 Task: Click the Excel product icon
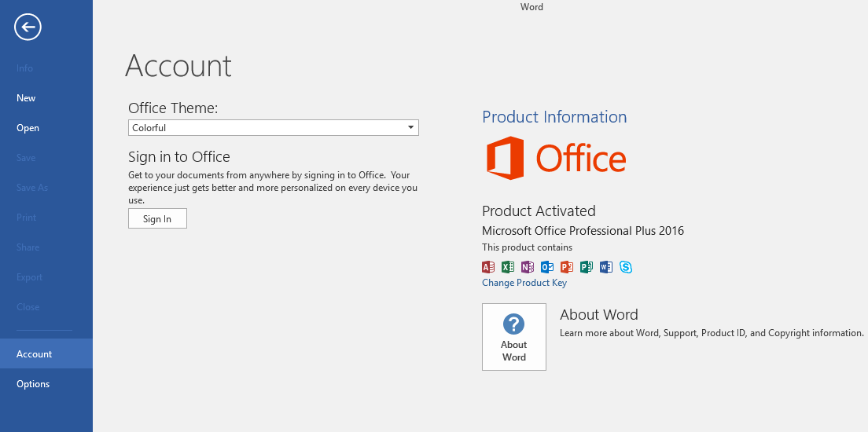[508, 267]
